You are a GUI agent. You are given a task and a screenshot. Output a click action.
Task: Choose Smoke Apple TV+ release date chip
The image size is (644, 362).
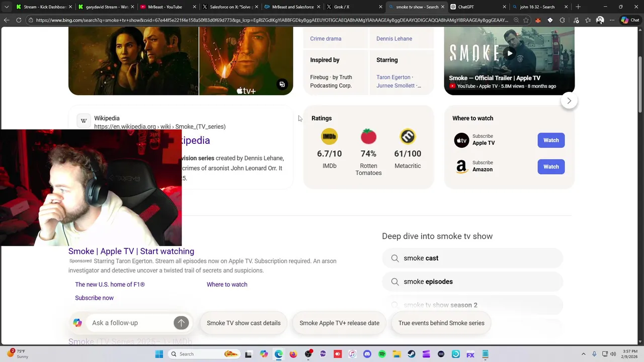pyautogui.click(x=340, y=323)
